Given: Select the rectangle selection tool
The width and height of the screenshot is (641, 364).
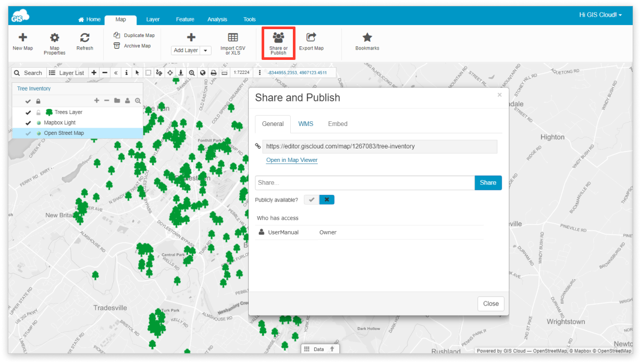Looking at the screenshot, I should pyautogui.click(x=148, y=73).
